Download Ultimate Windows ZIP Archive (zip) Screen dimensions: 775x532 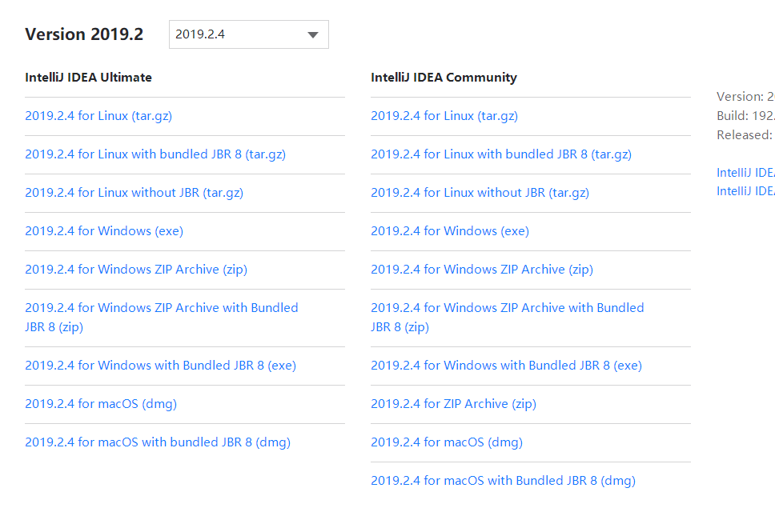[x=136, y=270]
